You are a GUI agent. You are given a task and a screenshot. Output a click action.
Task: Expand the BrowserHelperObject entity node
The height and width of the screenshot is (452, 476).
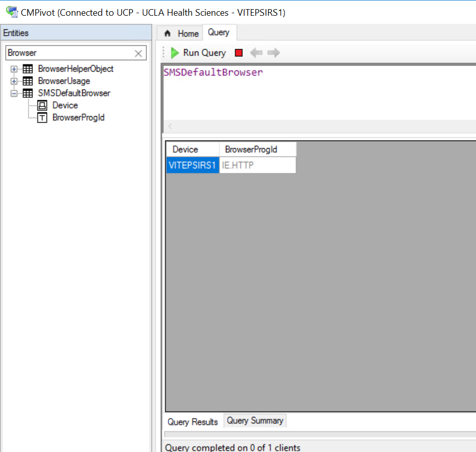point(14,69)
